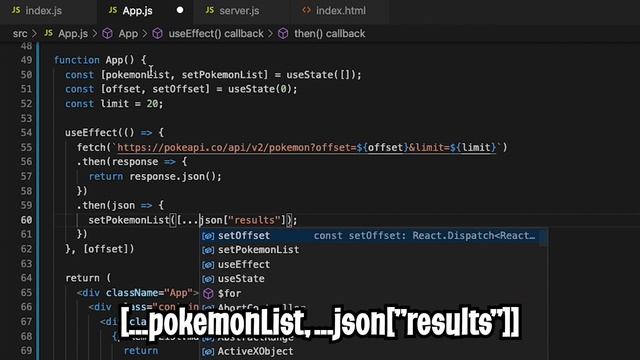640x360 pixels.
Task: Select ActiveXObject in the suggestion list
Action: (x=373, y=351)
